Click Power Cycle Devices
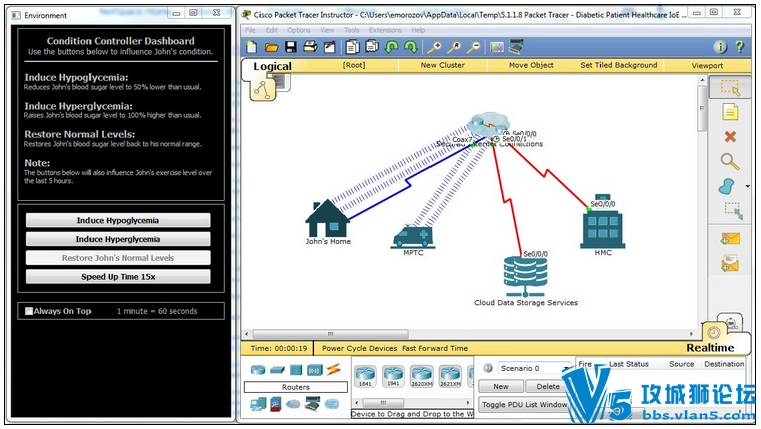This screenshot has width=761, height=429. pyautogui.click(x=360, y=348)
